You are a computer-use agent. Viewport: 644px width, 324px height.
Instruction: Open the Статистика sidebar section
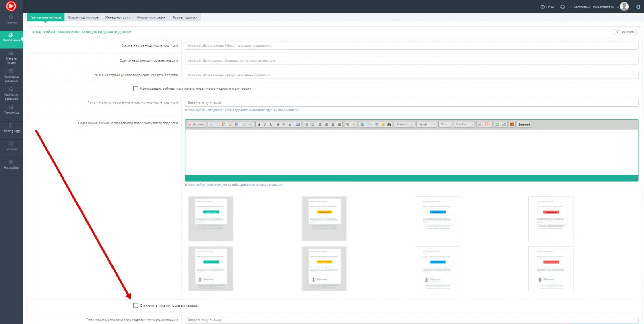tap(11, 109)
